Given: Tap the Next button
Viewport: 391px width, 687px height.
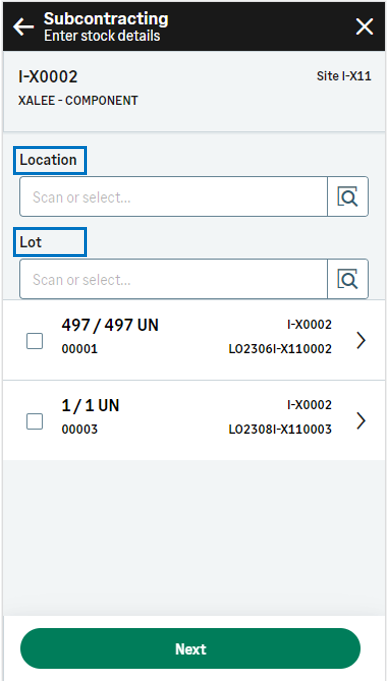Looking at the screenshot, I should 190,648.
